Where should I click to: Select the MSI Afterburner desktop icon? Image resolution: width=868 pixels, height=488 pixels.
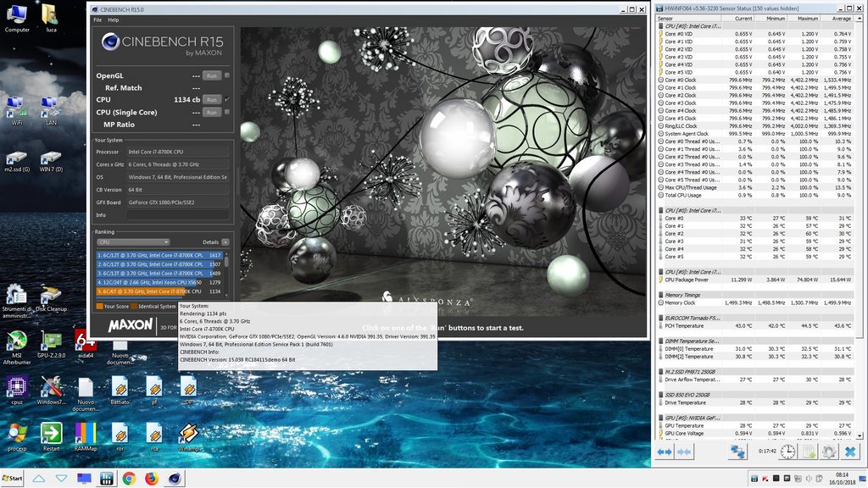pos(17,348)
